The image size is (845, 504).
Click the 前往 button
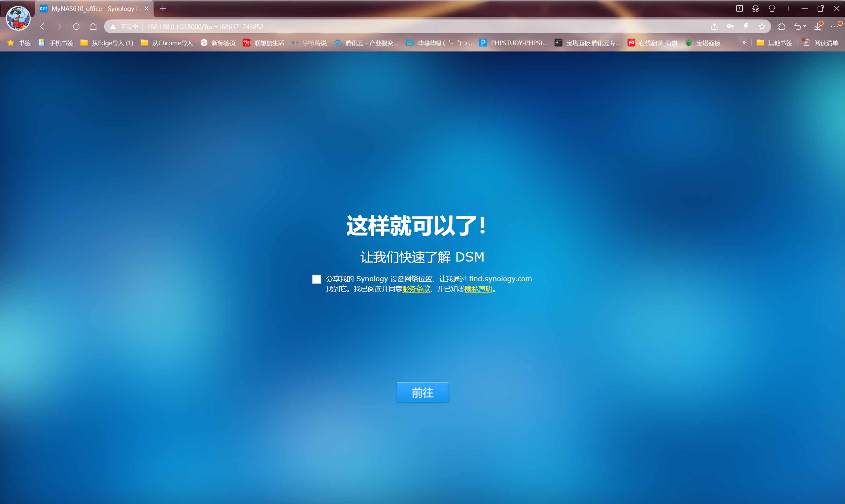(422, 392)
